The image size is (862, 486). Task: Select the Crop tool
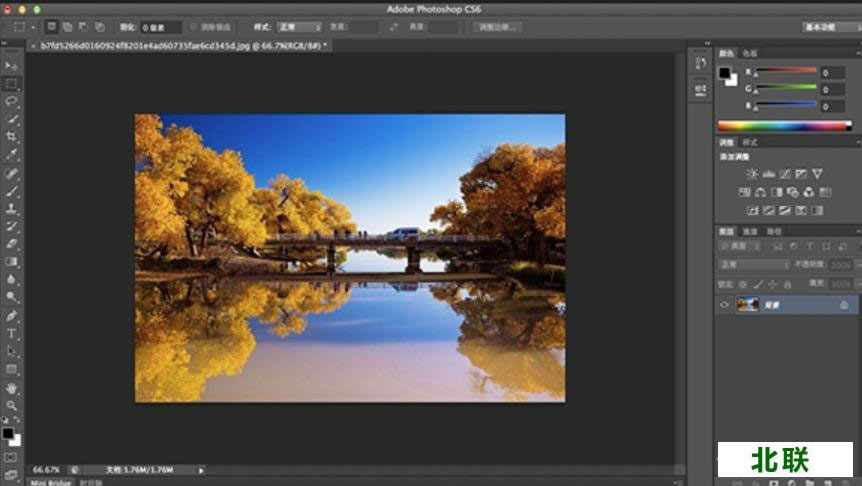click(12, 136)
